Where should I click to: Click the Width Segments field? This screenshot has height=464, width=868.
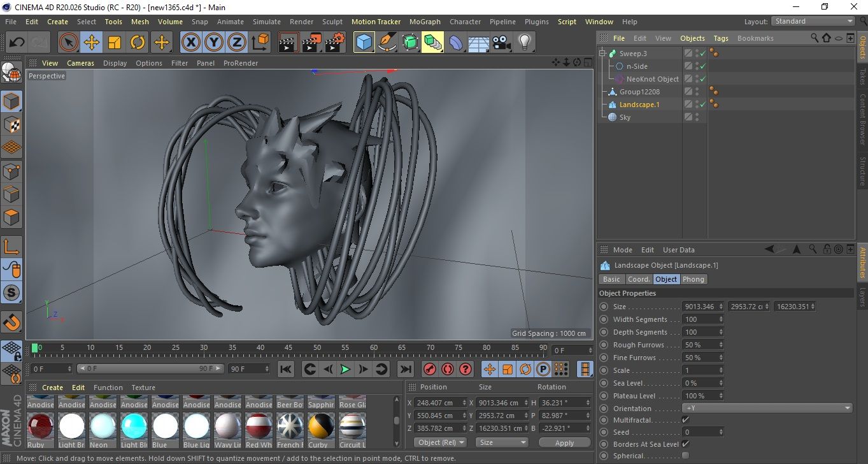click(x=704, y=319)
